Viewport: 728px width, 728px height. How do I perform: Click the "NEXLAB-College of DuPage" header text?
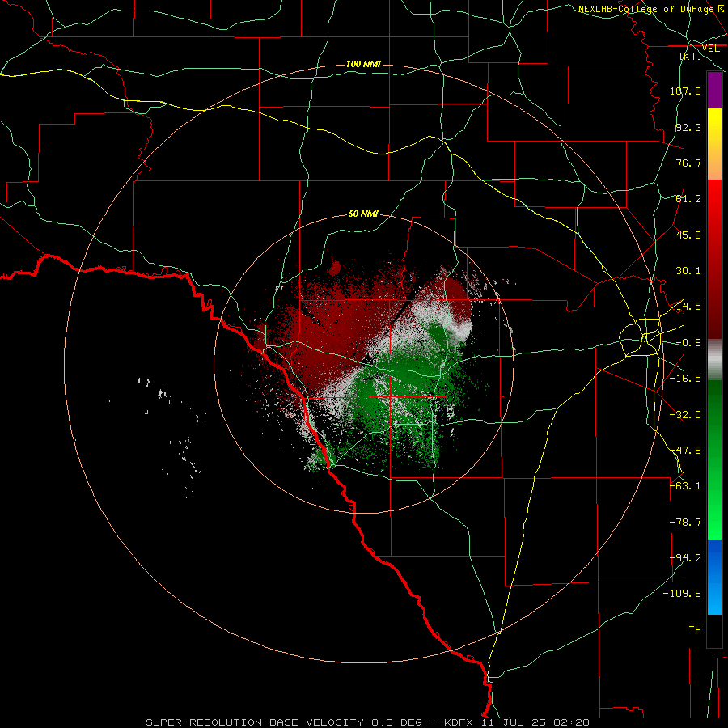(645, 9)
